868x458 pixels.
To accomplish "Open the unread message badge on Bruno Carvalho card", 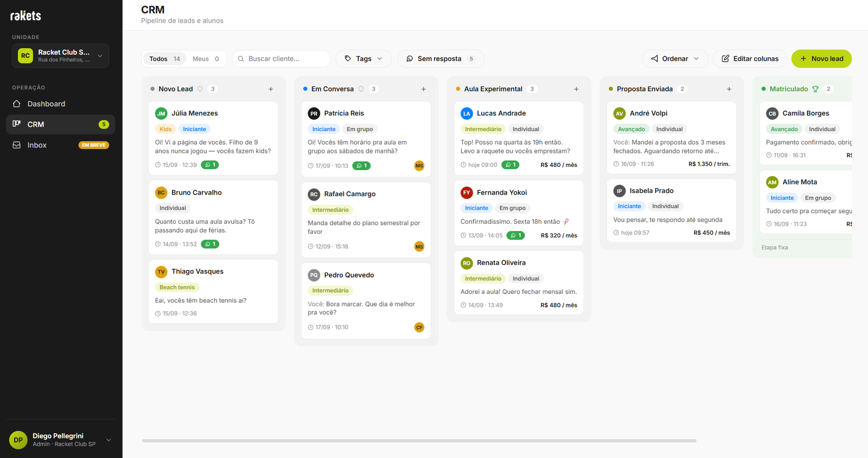I will tap(210, 244).
